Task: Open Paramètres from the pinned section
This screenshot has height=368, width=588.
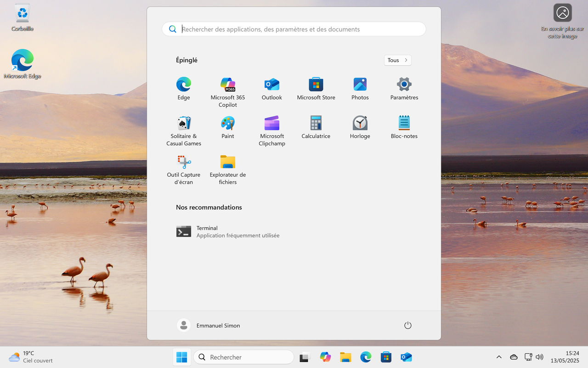Action: tap(403, 86)
